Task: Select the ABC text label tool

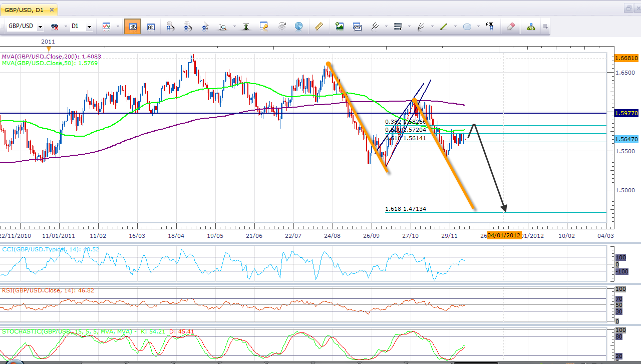Action: coord(489,27)
